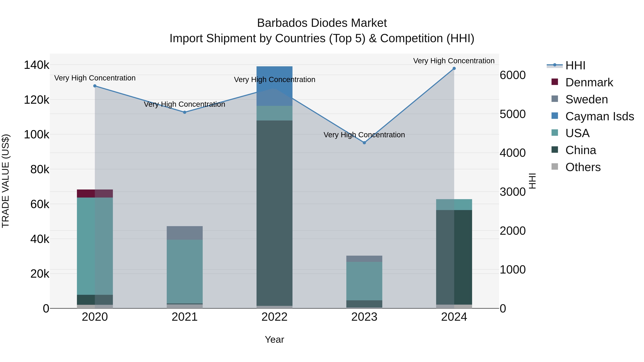
Task: Click USA segment of 2021 bar
Action: click(185, 272)
